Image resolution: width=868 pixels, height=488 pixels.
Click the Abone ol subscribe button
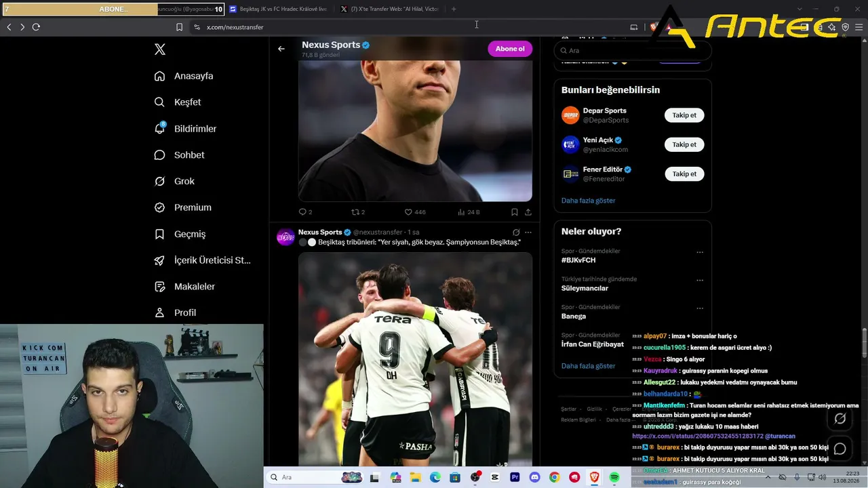point(510,49)
